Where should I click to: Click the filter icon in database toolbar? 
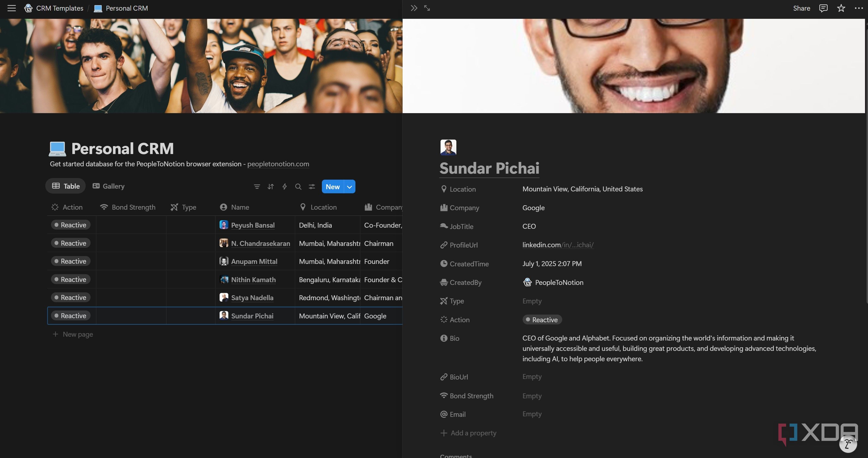257,186
